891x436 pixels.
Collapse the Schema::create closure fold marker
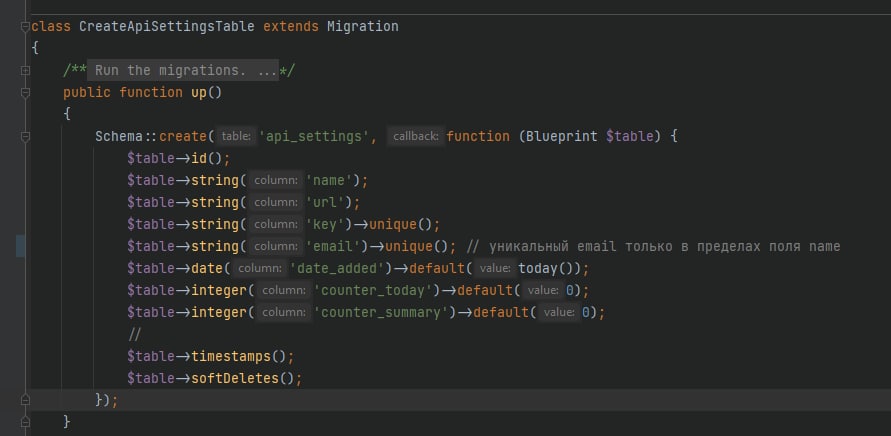coord(25,137)
